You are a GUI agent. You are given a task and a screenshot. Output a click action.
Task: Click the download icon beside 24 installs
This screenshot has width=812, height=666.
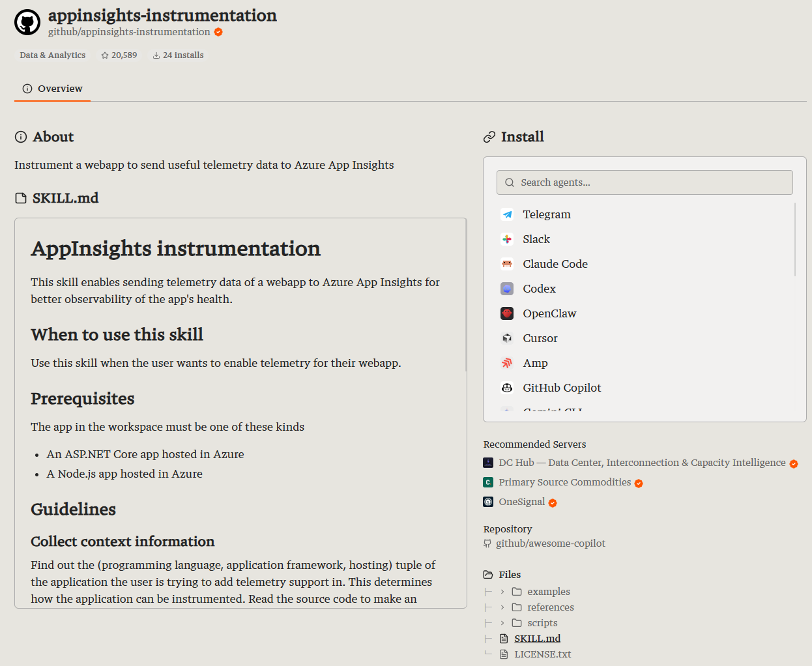(x=156, y=55)
